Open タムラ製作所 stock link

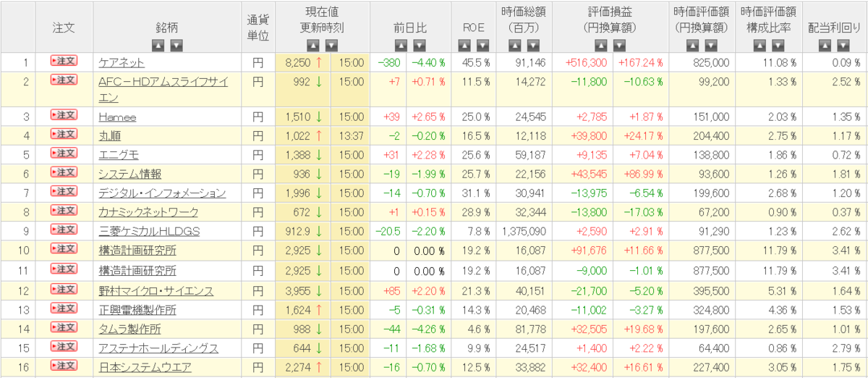coord(130,329)
